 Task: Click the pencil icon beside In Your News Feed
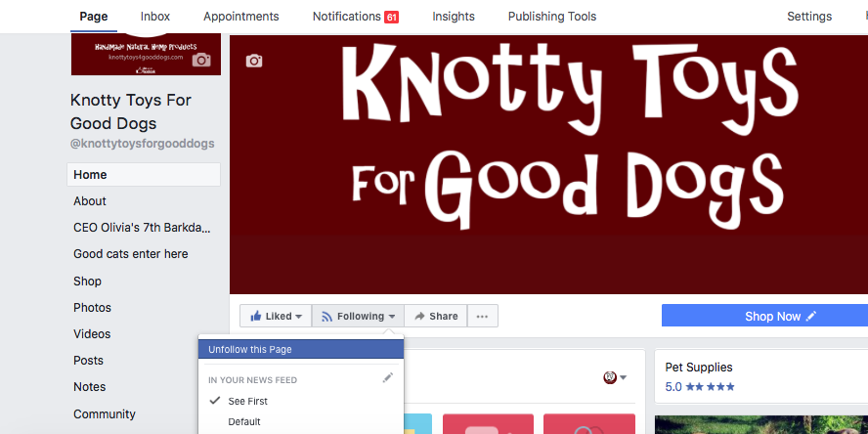(388, 378)
